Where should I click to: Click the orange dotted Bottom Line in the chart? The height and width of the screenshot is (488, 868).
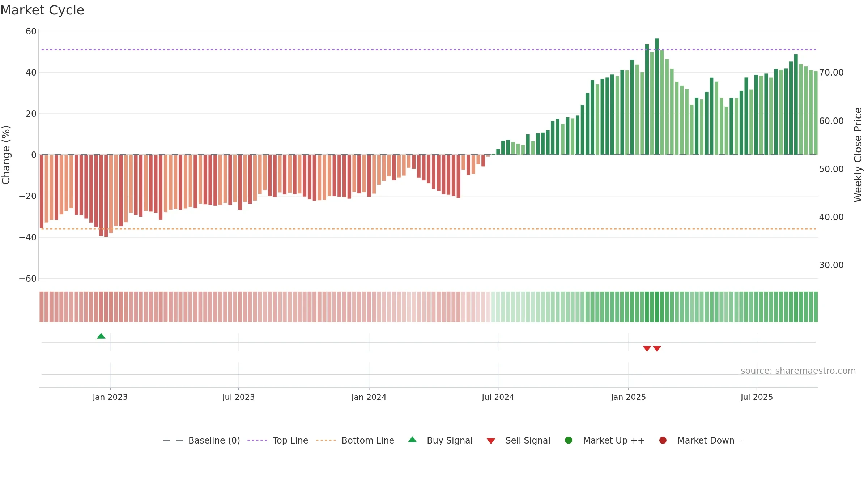pos(429,229)
